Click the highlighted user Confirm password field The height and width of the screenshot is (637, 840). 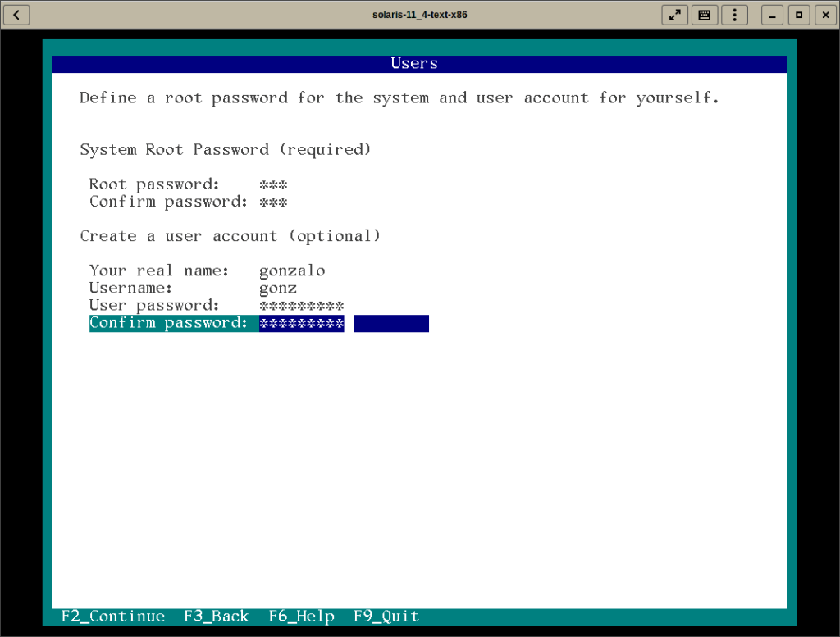tap(344, 323)
